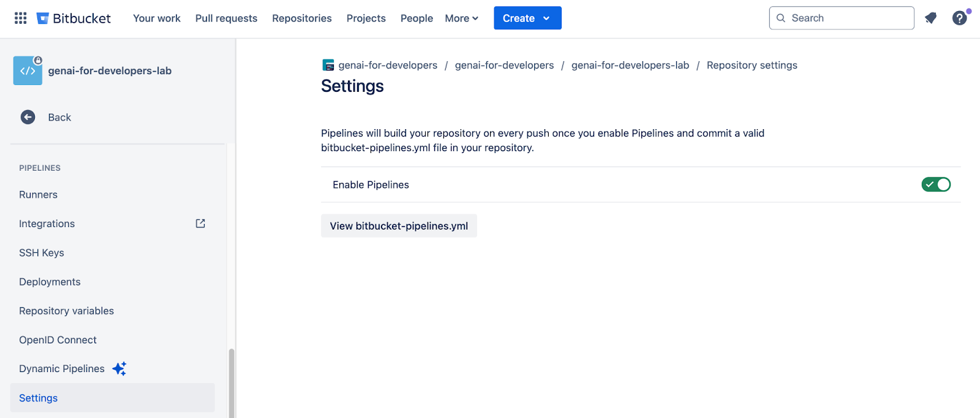
Task: Click the workspace icon in the breadcrumb
Action: (328, 65)
